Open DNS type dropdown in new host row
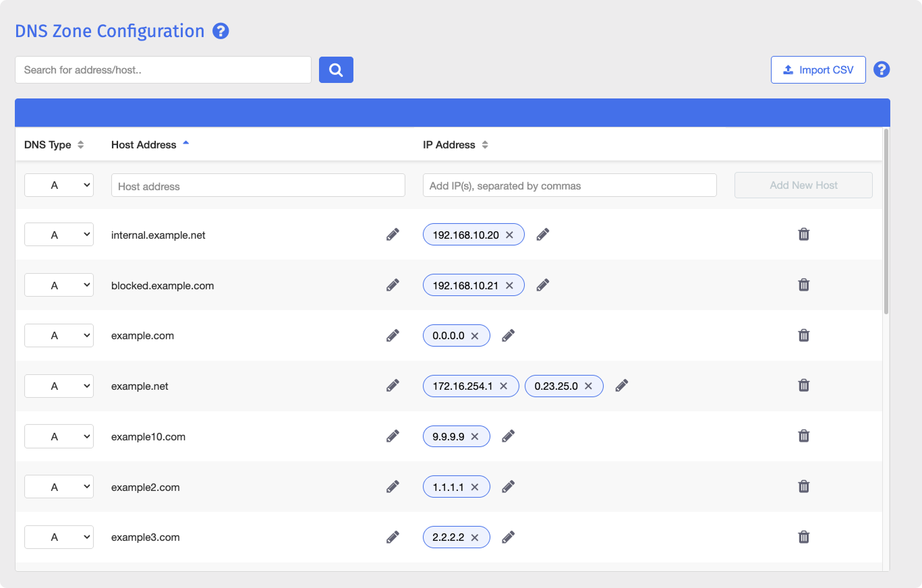Viewport: 922px width, 588px height. pyautogui.click(x=59, y=185)
